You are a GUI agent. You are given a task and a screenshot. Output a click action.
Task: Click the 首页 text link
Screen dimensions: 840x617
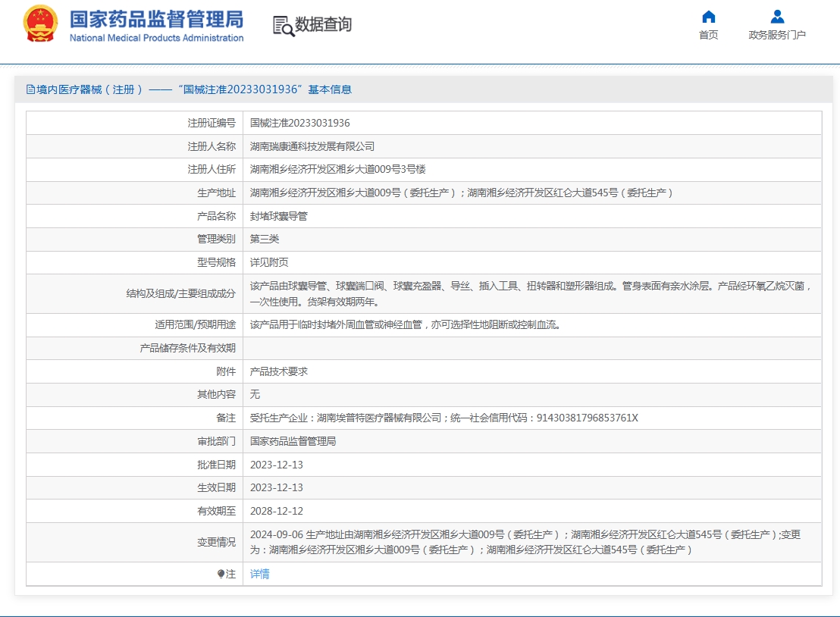(708, 35)
